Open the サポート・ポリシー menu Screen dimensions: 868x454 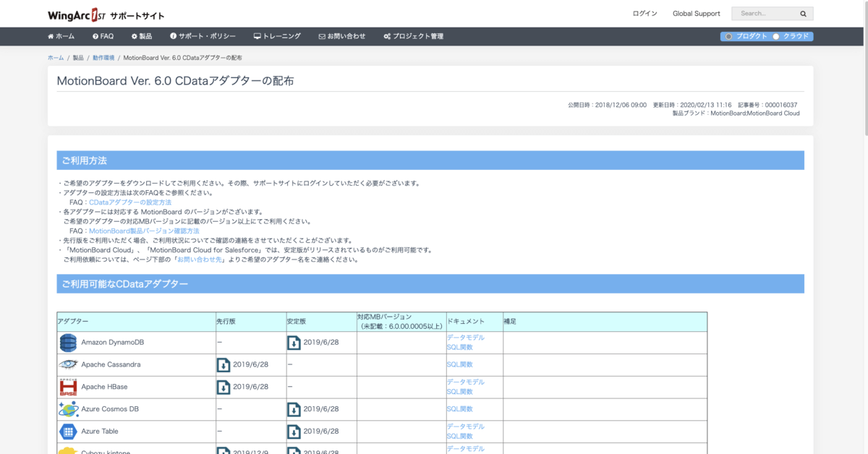[203, 36]
